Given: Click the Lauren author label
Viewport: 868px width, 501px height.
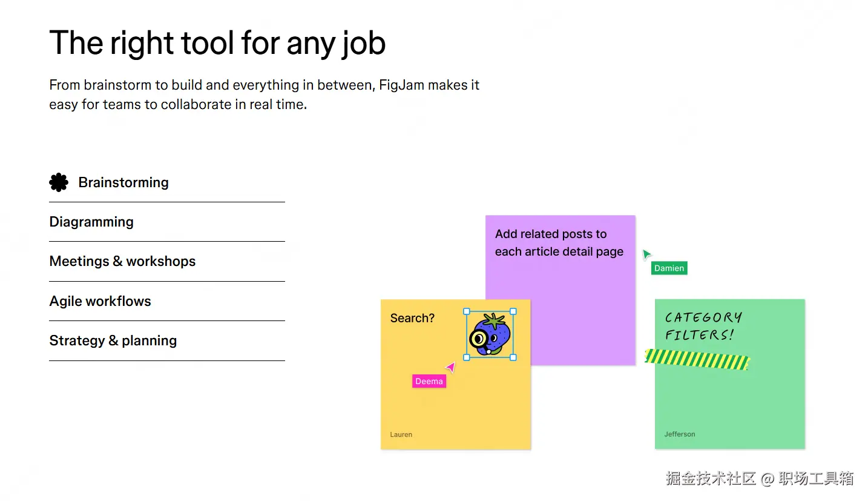Looking at the screenshot, I should [x=401, y=434].
